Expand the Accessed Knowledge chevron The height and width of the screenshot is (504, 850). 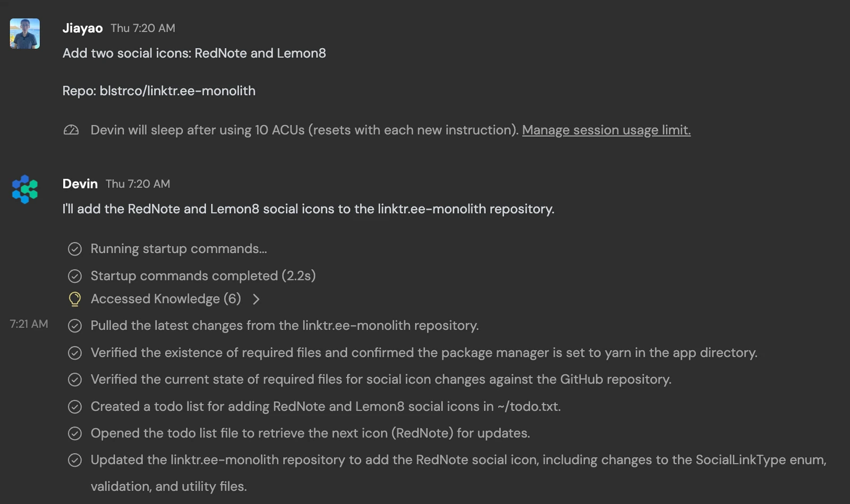[x=256, y=300]
